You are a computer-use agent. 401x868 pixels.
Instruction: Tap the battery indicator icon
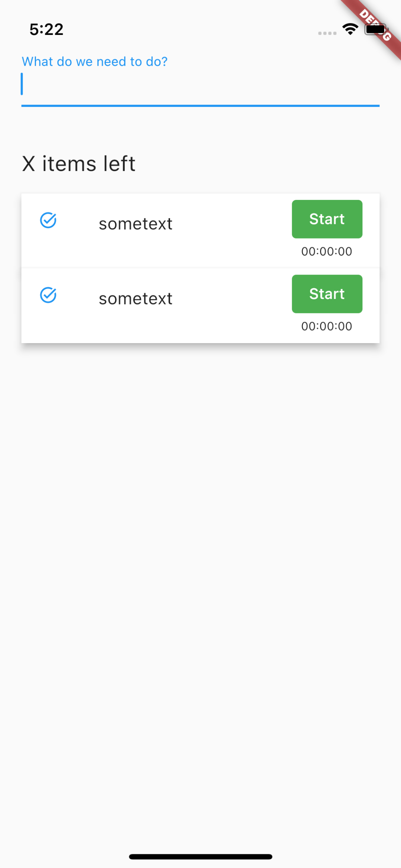click(x=375, y=29)
